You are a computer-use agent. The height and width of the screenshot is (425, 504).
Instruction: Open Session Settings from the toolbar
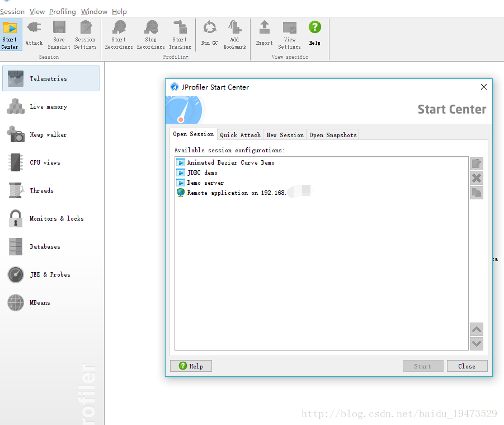pyautogui.click(x=85, y=35)
